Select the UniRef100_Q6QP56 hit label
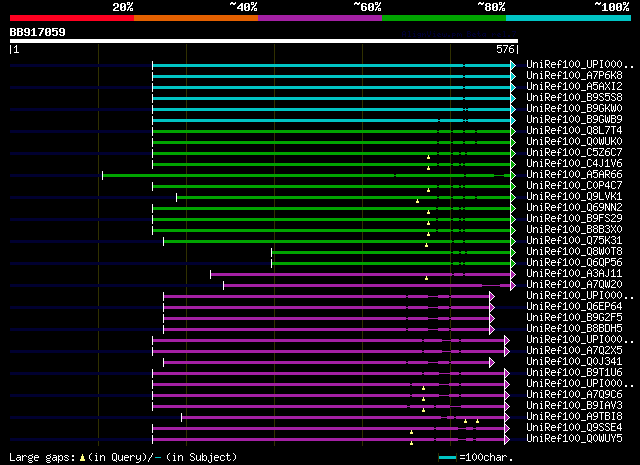 tap(574, 263)
